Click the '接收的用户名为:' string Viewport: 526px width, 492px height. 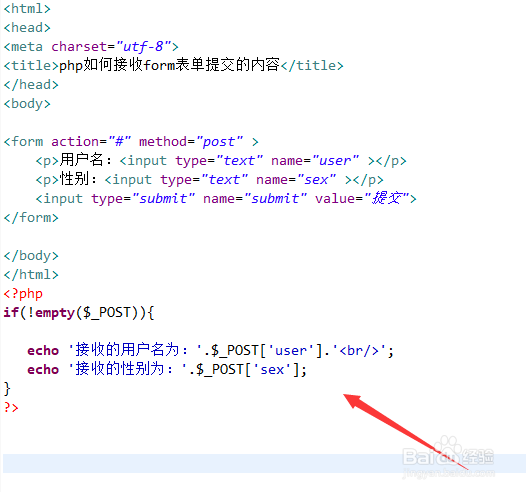pos(135,350)
